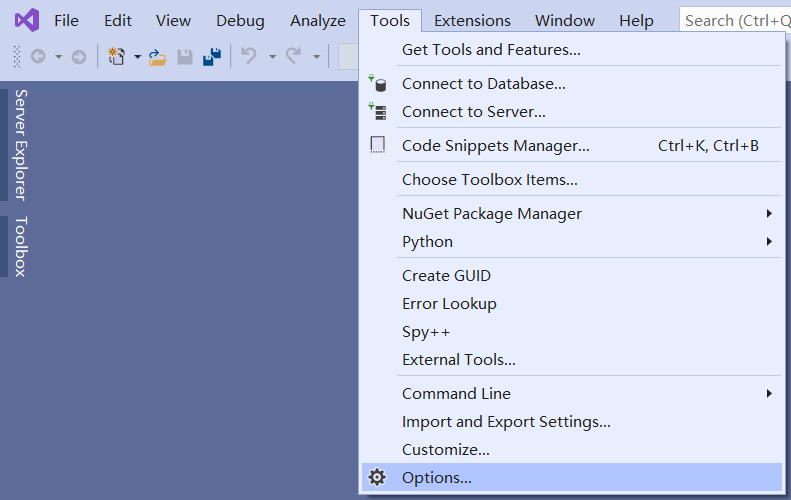Click the Save All icon
Viewport: 791px width, 500px height.
point(212,57)
